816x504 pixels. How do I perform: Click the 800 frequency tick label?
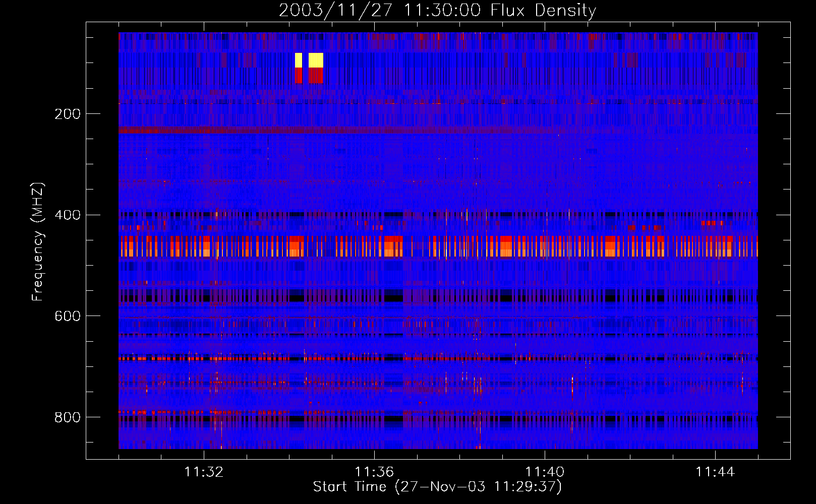(68, 417)
